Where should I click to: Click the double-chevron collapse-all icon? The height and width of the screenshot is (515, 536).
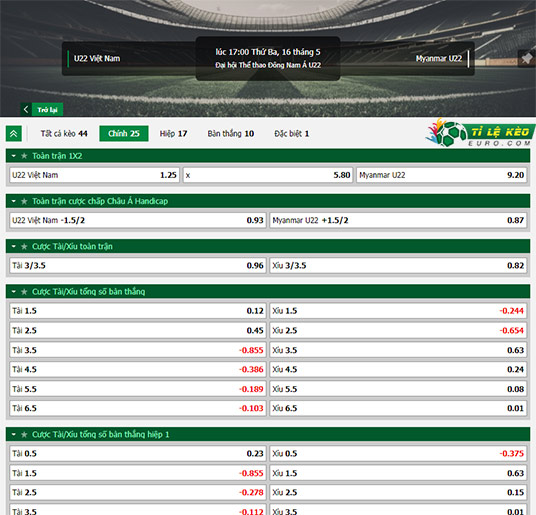click(14, 134)
